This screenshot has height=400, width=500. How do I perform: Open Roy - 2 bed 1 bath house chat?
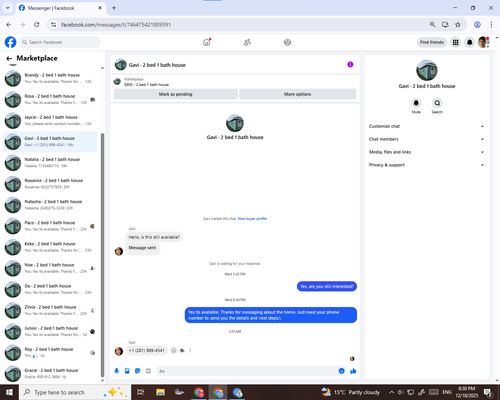(50, 352)
